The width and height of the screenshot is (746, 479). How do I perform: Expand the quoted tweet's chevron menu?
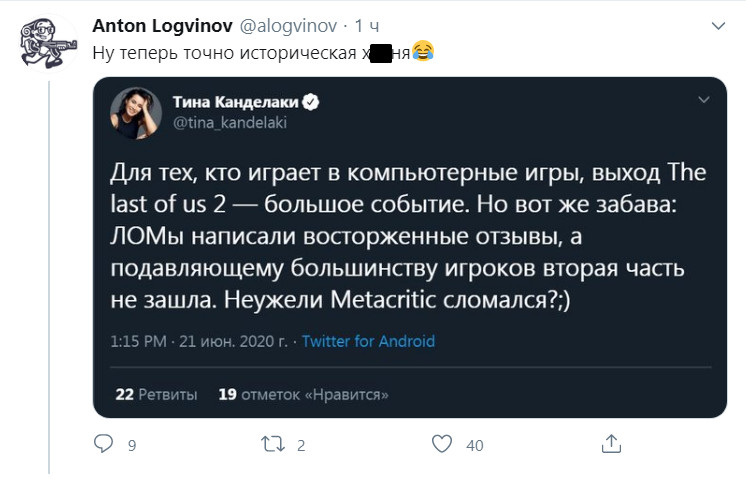[704, 99]
